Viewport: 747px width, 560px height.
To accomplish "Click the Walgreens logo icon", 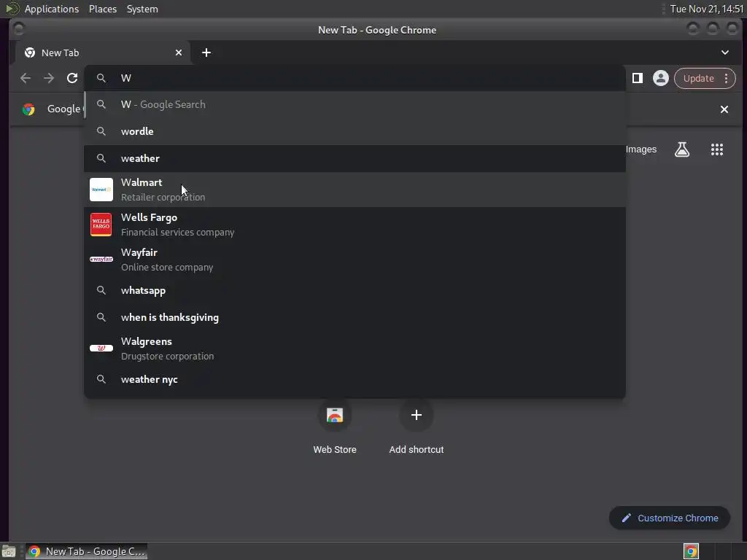I will 101,348.
